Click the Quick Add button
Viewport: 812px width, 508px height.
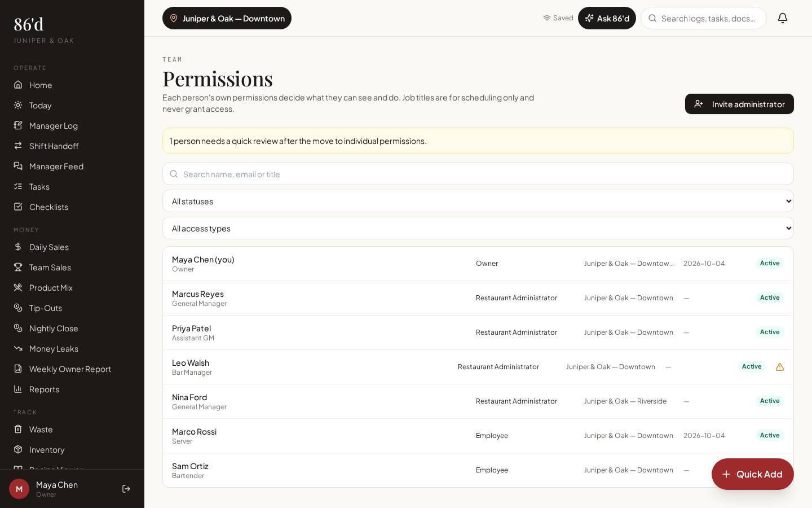click(753, 474)
